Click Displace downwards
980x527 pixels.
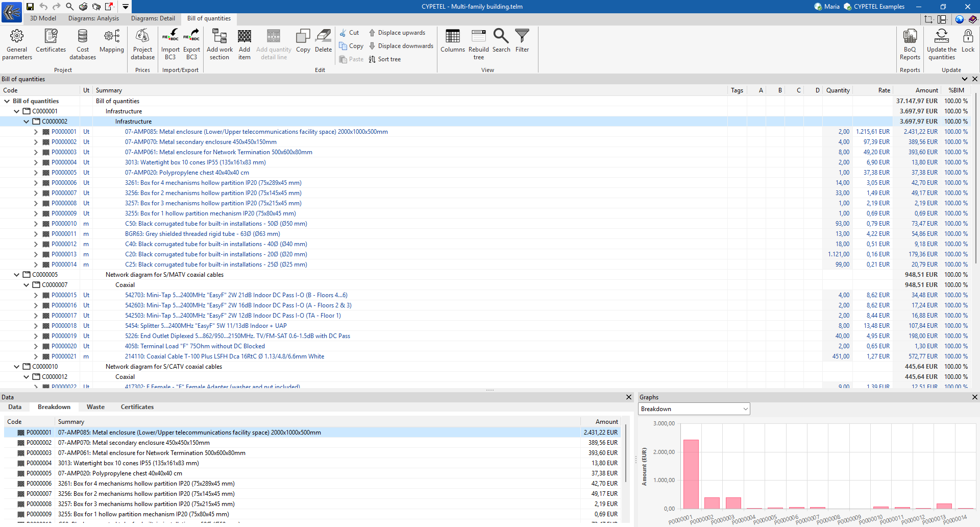tap(401, 46)
